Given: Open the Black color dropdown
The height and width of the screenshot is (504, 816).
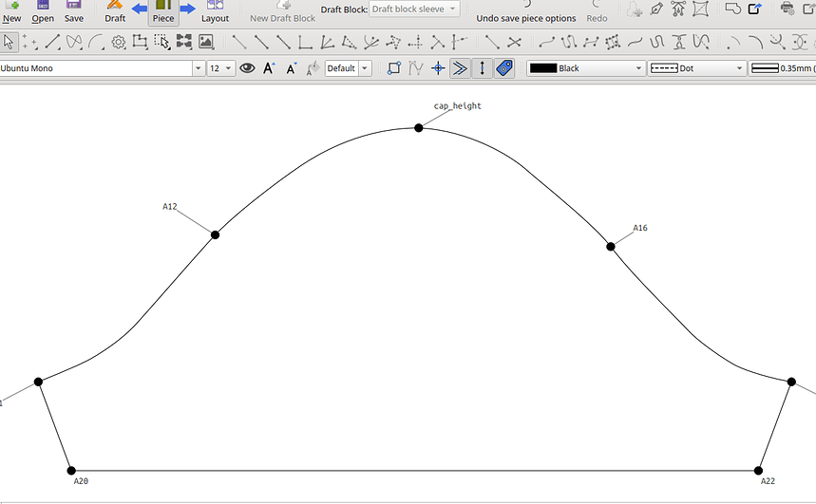Looking at the screenshot, I should pos(586,68).
